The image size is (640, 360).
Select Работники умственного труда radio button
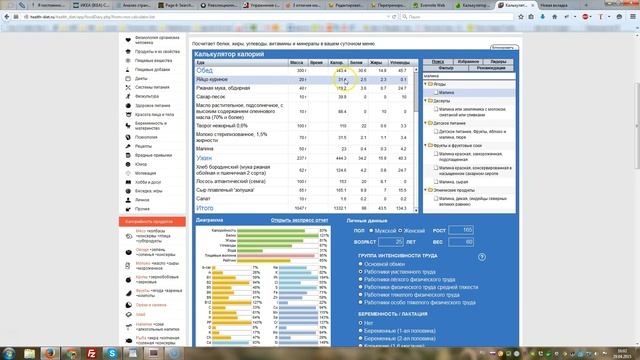point(360,271)
